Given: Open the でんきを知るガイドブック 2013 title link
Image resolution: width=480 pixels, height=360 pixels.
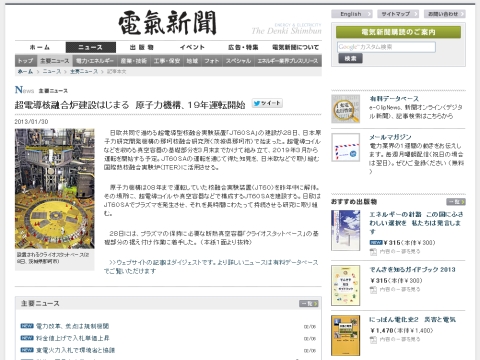Looking at the screenshot, I should (x=412, y=269).
